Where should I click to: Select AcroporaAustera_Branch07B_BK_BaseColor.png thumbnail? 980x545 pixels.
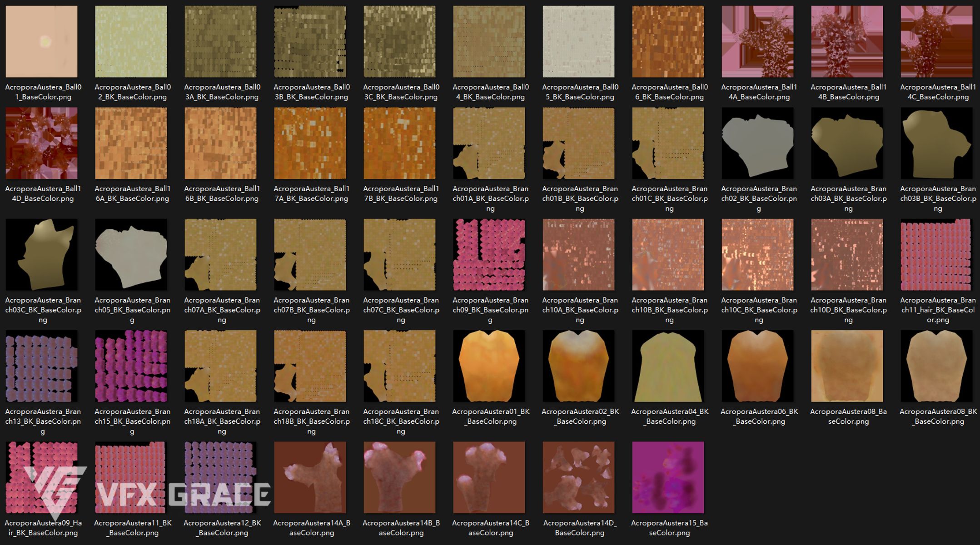coord(310,254)
